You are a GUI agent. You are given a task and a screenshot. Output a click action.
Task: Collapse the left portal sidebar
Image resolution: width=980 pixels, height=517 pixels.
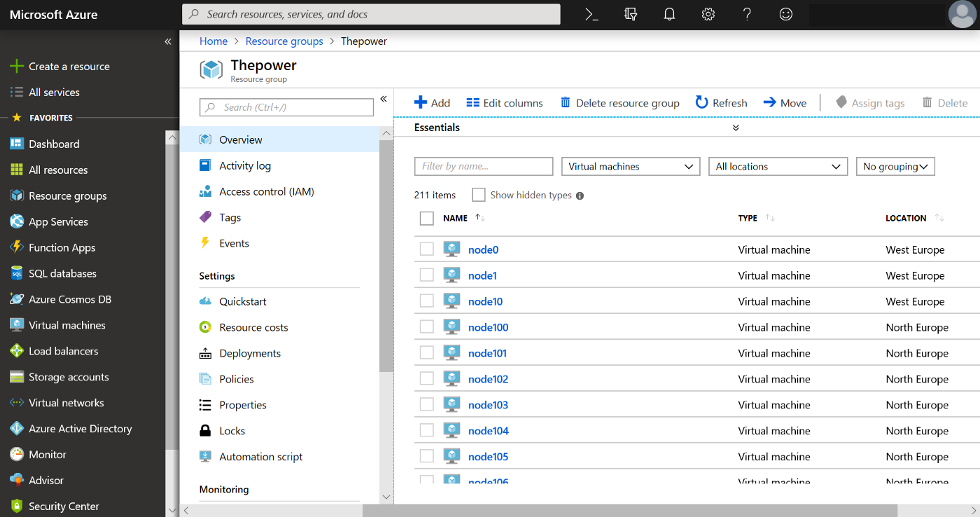(x=168, y=42)
